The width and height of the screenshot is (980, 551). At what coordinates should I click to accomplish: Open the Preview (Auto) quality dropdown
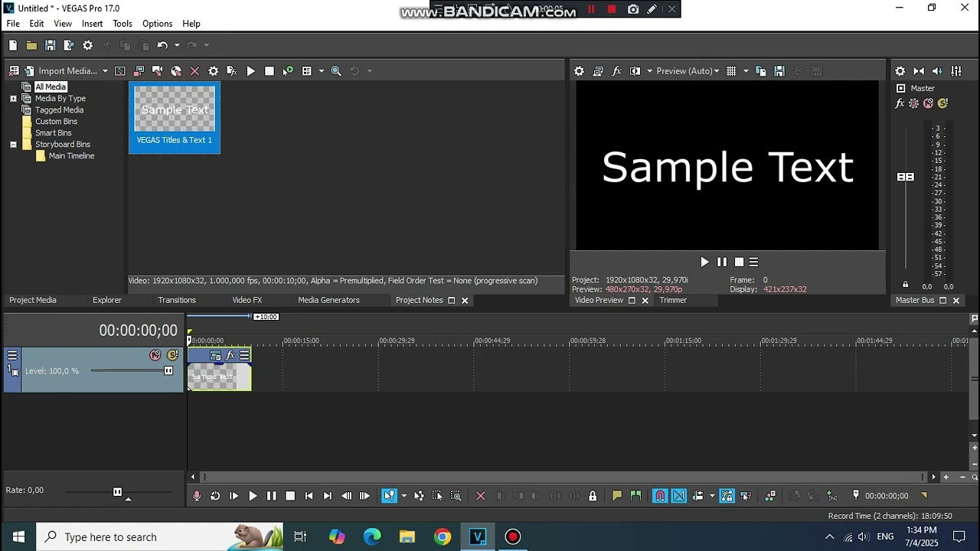(688, 71)
